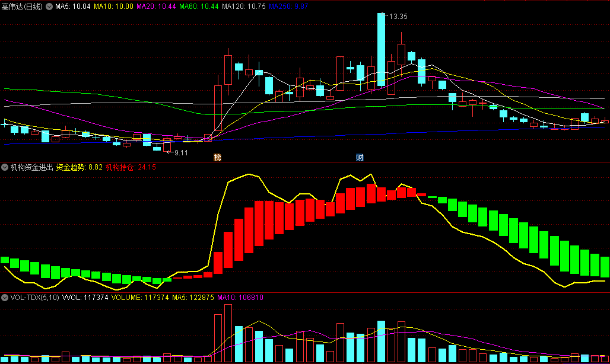Select the volume MA10: 106810 label
The image size is (610, 364).
point(240,298)
